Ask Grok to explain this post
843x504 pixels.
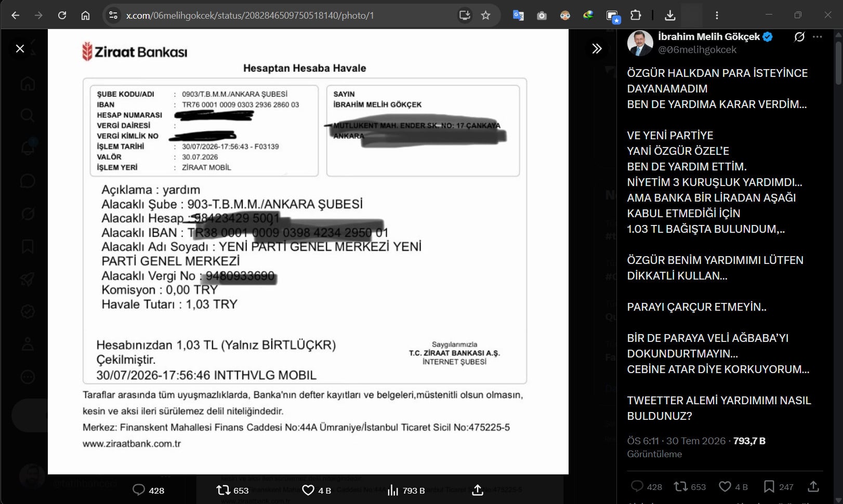(x=799, y=37)
